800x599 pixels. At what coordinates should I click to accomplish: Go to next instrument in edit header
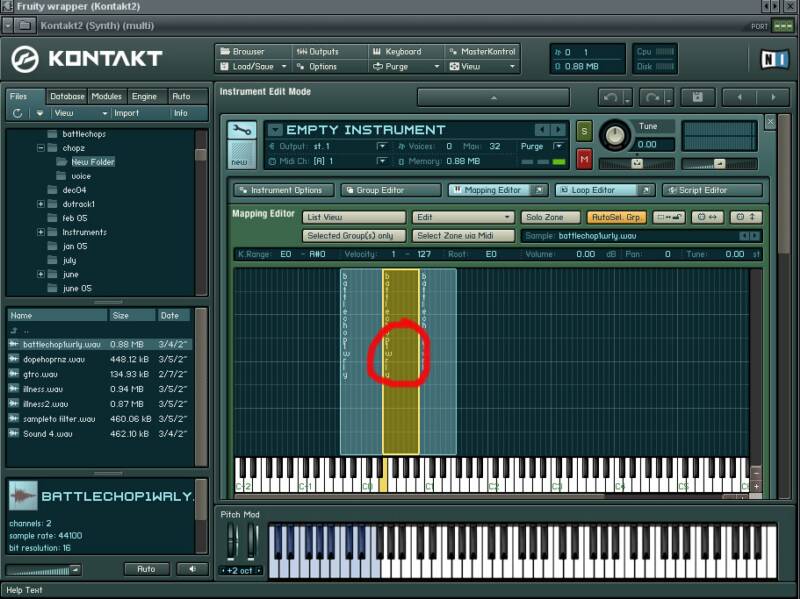coord(773,97)
